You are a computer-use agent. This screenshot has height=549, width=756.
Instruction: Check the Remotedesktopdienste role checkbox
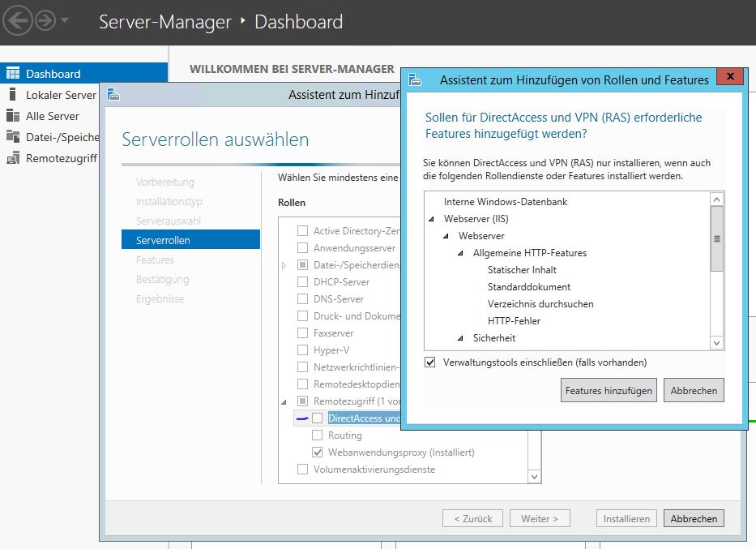pos(302,384)
